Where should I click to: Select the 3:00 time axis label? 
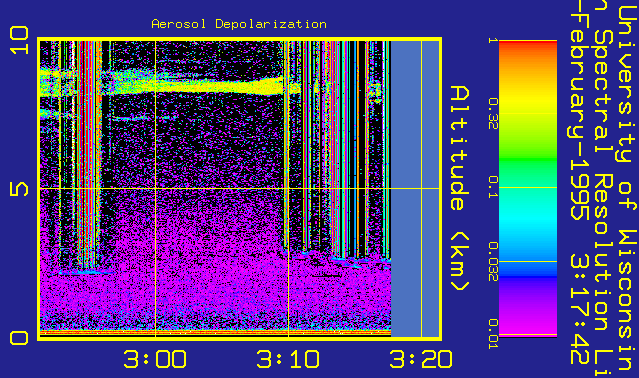[155, 359]
